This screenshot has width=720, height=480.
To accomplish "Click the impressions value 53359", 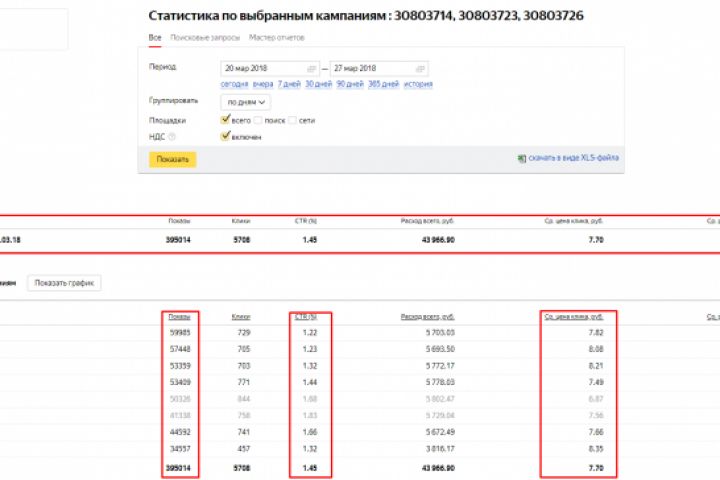I will 180,366.
